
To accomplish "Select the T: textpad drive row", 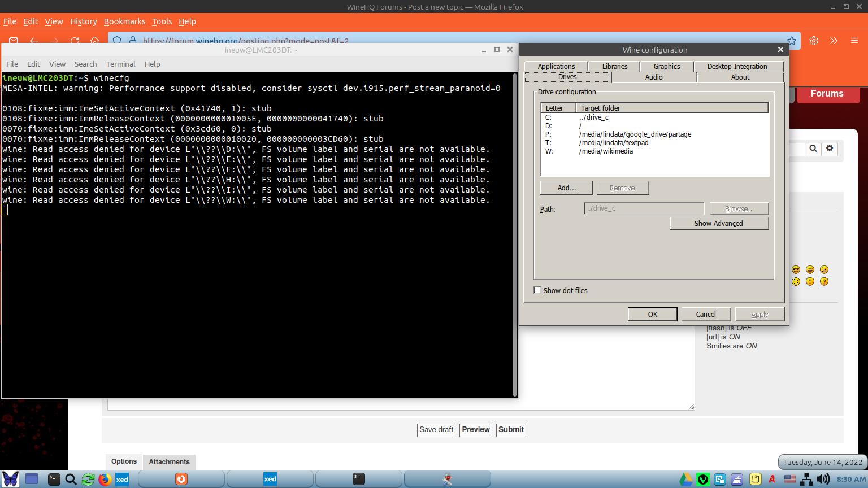I will [654, 143].
